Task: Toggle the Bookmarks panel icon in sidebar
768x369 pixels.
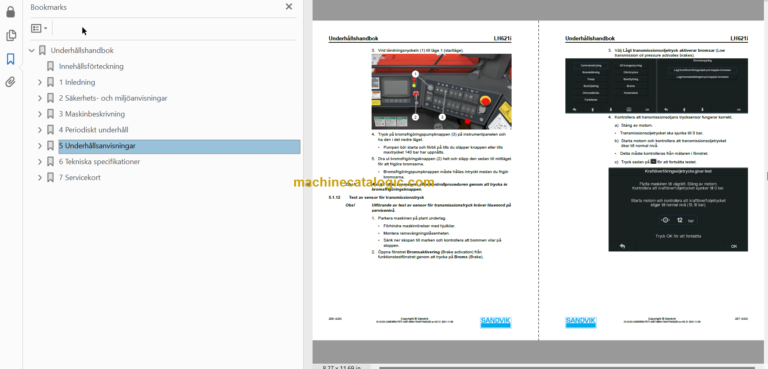Action: click(x=10, y=59)
